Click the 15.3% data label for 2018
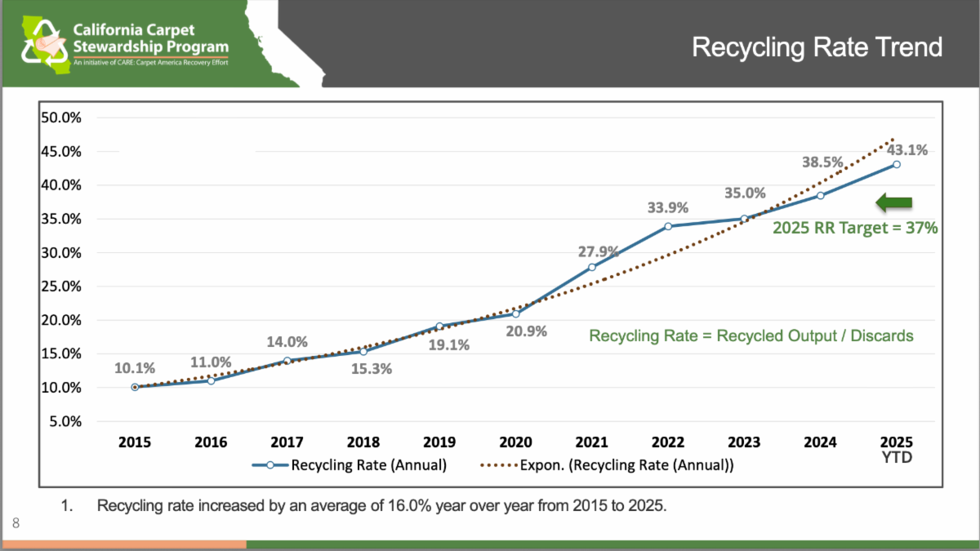 372,368
